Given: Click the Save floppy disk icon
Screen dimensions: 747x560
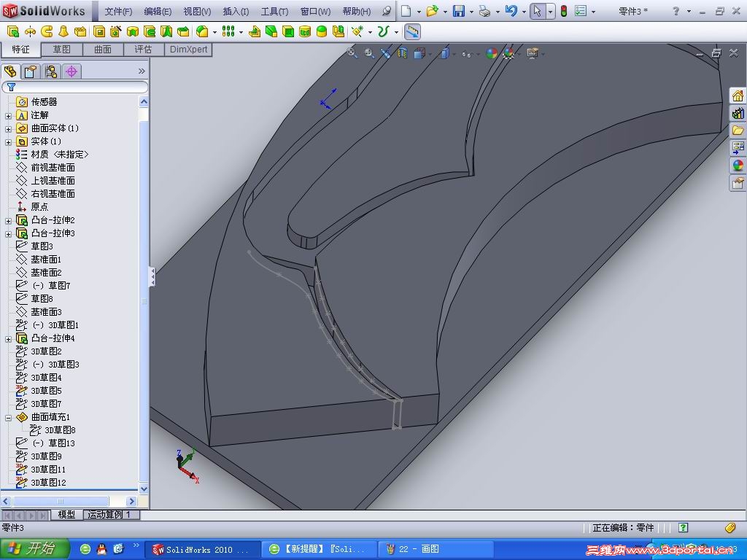Looking at the screenshot, I should pyautogui.click(x=459, y=11).
